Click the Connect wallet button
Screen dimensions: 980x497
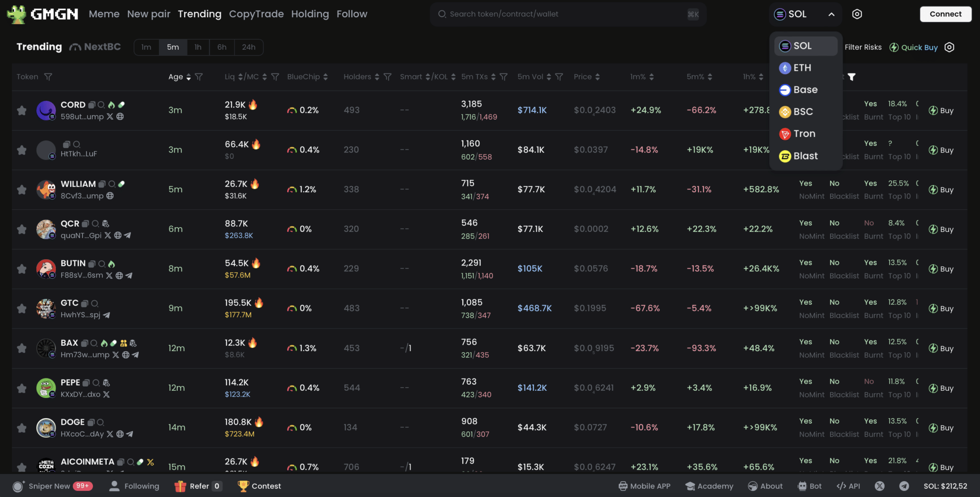coord(945,14)
